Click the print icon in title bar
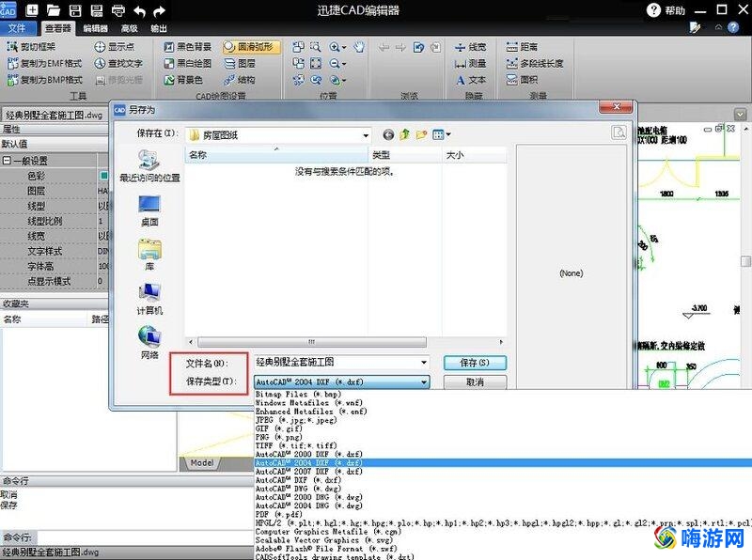The height and width of the screenshot is (560, 752). tap(118, 10)
